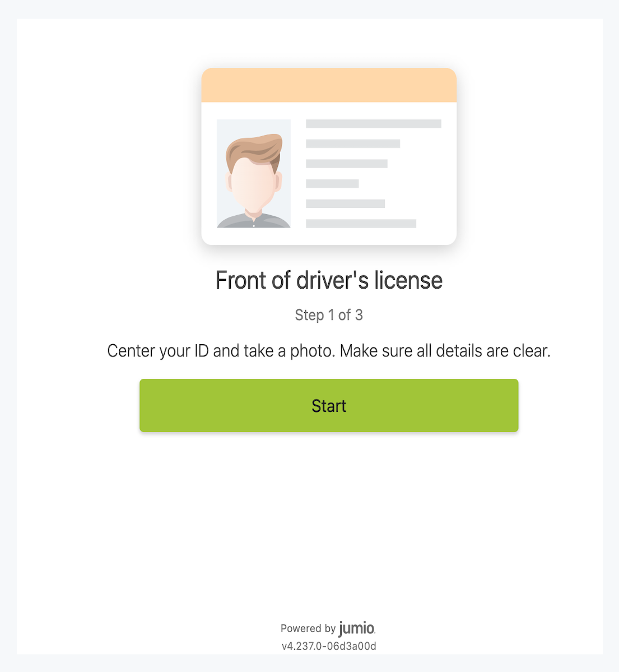This screenshot has width=619, height=672.
Task: Click the green Start button
Action: coord(329,405)
